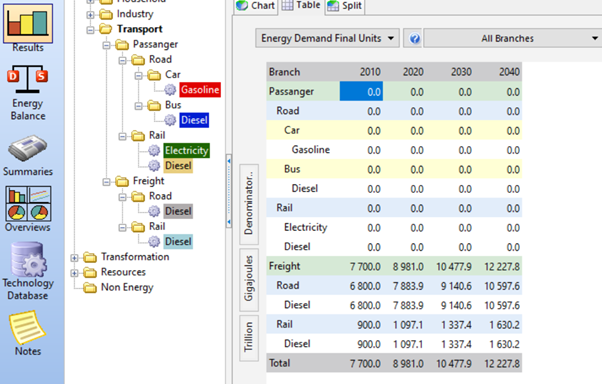Image resolution: width=602 pixels, height=384 pixels.
Task: Click the panel splitter handle
Action: pyautogui.click(x=229, y=191)
